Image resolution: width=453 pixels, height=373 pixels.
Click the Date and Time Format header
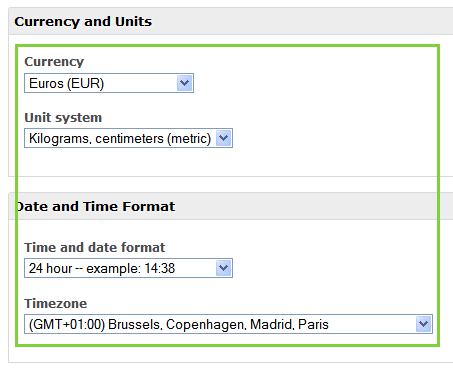[96, 206]
